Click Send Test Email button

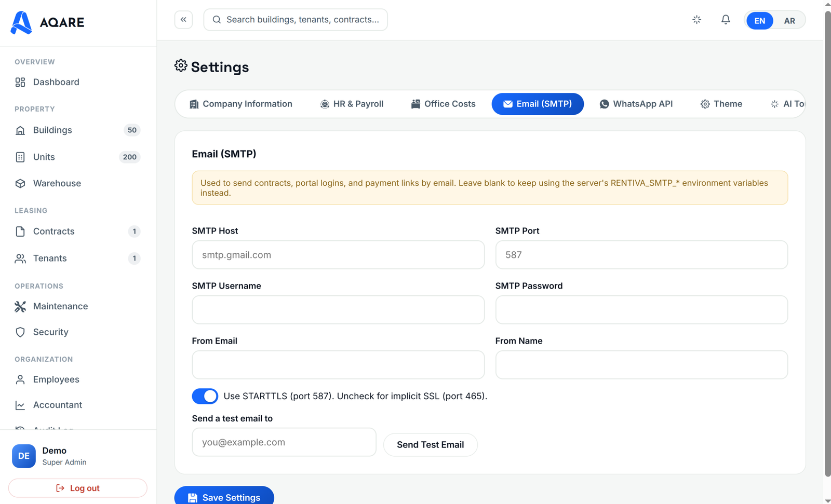click(x=431, y=445)
